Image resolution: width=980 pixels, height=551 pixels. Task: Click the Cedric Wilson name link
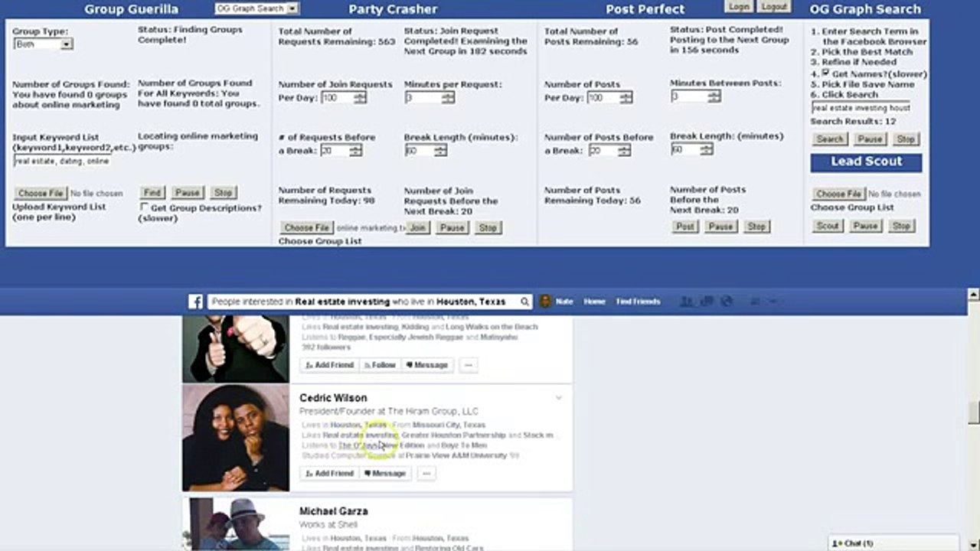point(333,398)
